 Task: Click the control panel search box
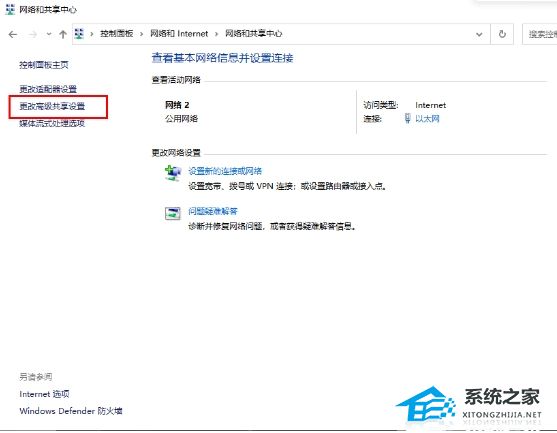(540, 34)
